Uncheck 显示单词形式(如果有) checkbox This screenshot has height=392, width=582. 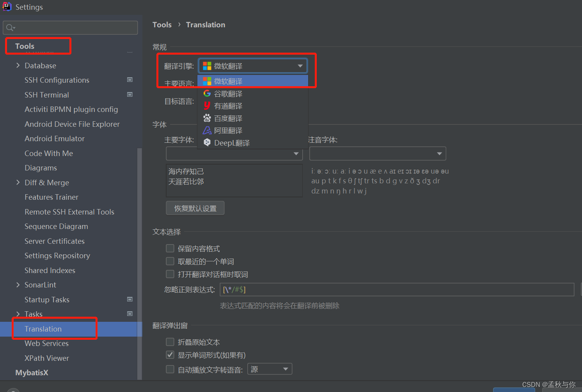[x=170, y=355]
